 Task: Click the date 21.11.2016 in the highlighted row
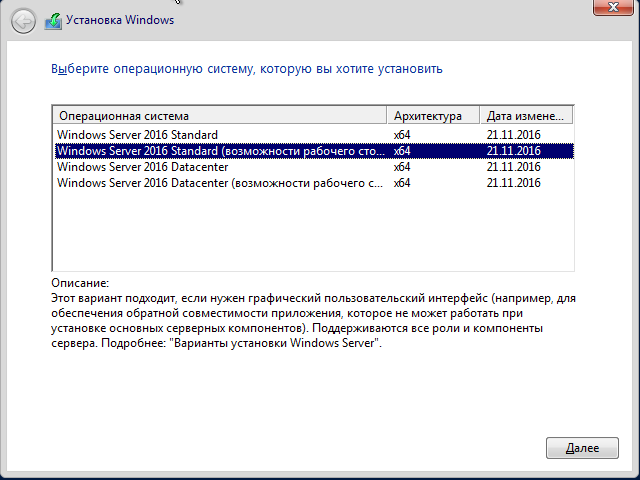pyautogui.click(x=513, y=151)
